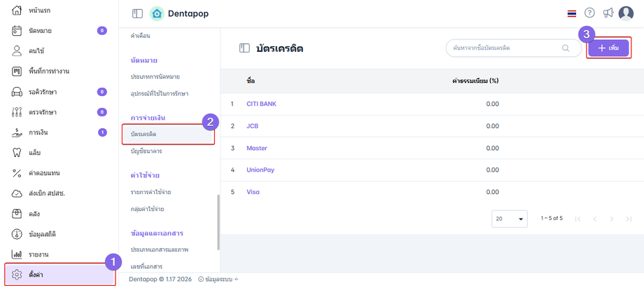Go to ประเภทการนัดหมาย menu item
Image resolution: width=644 pixels, height=286 pixels.
155,76
